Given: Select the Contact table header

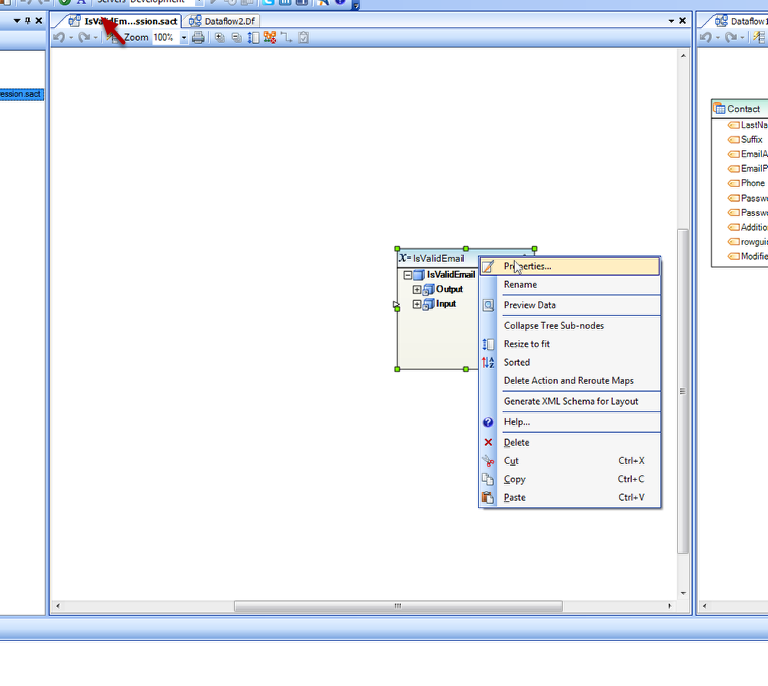Looking at the screenshot, I should [x=743, y=108].
